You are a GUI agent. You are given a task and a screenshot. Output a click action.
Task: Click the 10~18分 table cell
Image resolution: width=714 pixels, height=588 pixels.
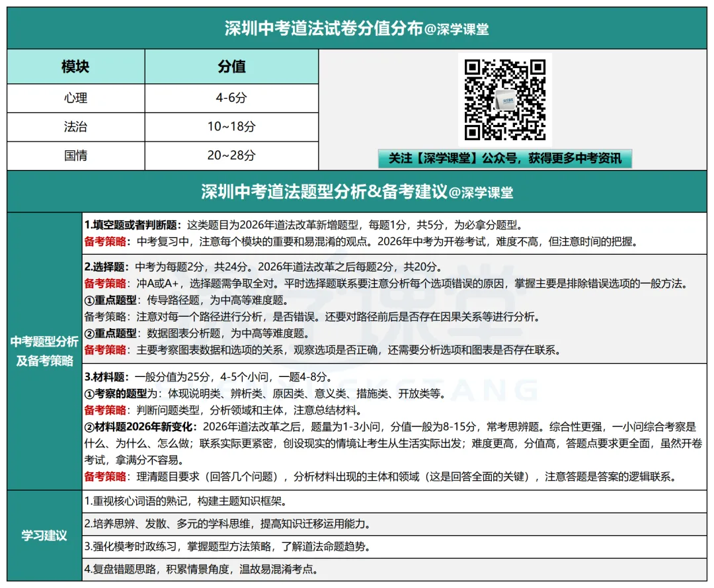pos(232,127)
